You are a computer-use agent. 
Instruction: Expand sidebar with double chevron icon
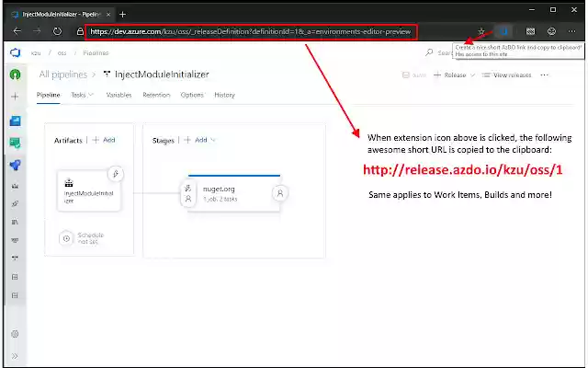[15, 356]
